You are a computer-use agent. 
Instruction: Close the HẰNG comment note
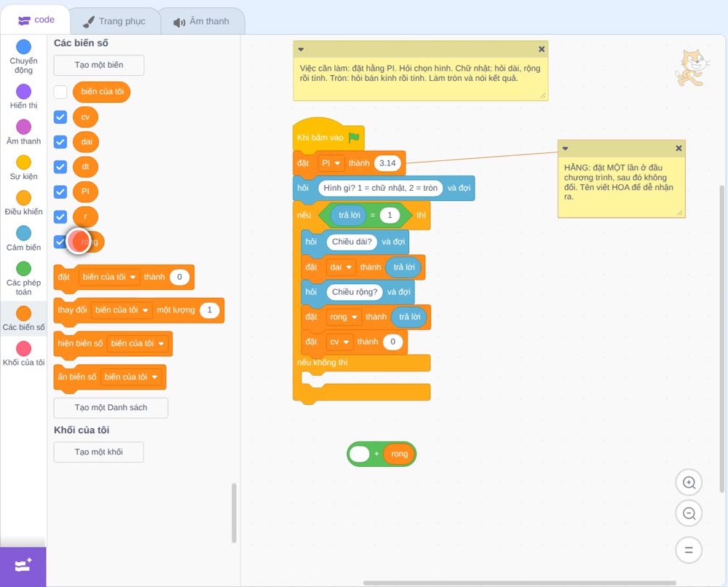(x=678, y=148)
